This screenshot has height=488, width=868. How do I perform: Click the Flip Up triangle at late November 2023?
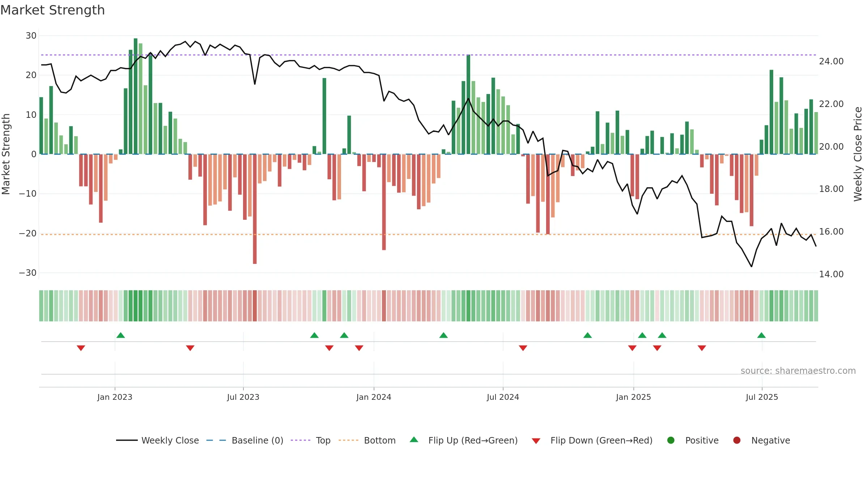tap(344, 335)
